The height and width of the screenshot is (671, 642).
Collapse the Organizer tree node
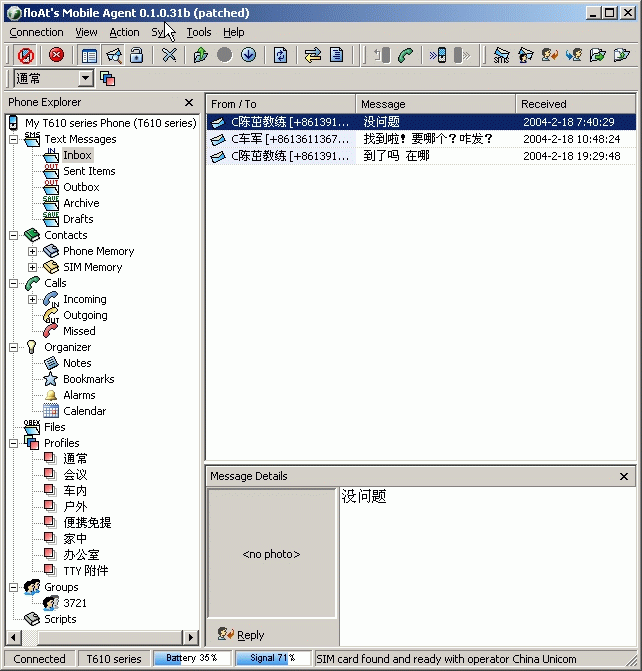14,347
